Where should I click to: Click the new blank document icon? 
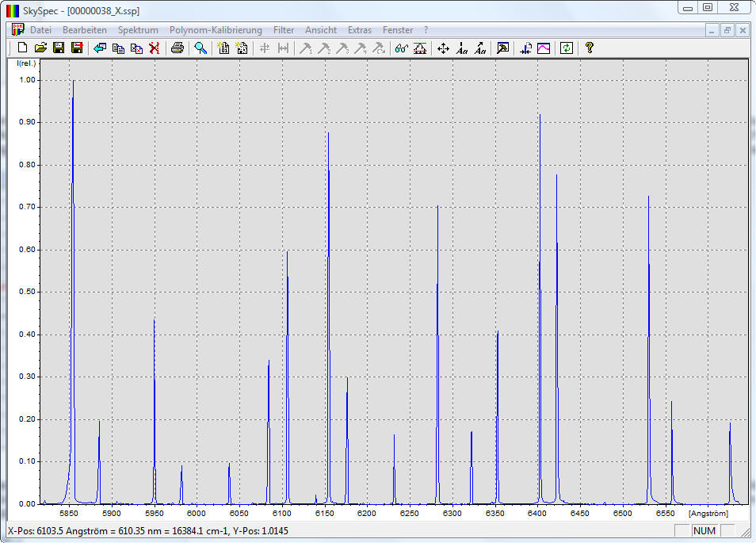(22, 48)
